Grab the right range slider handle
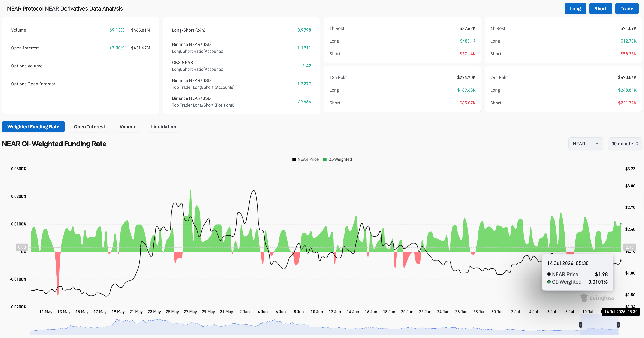Viewport: 644px width, 338px height. [618, 325]
